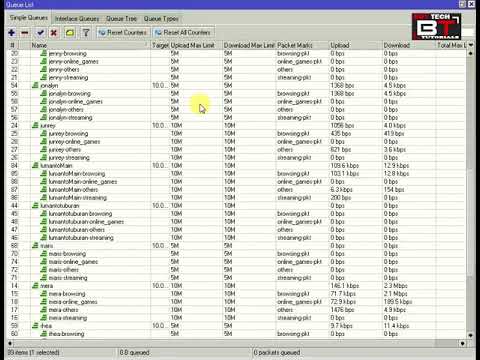This screenshot has width=480, height=360.
Task: Click queue icon of mars-online_games row
Action: click(44, 262)
